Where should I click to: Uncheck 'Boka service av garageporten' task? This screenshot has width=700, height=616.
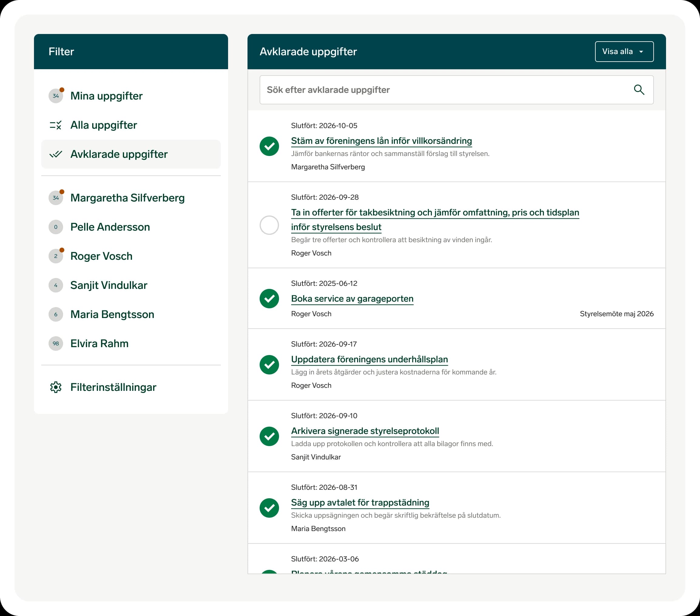pos(269,298)
